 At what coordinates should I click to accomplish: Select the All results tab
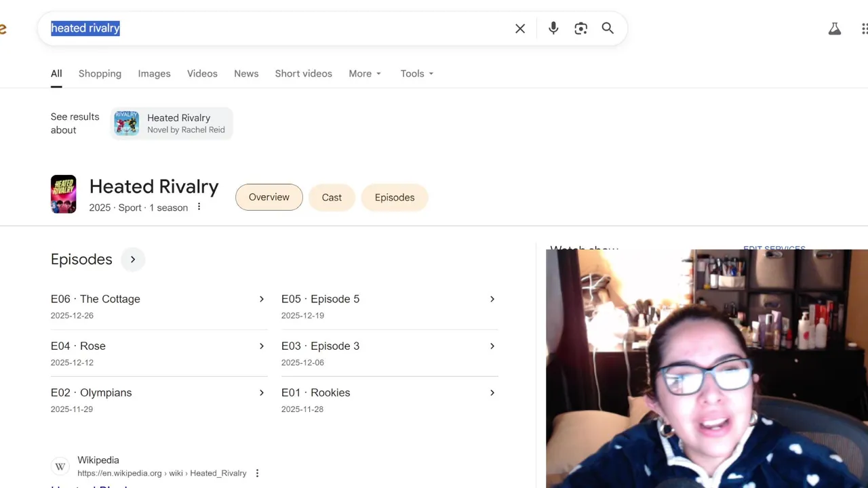pyautogui.click(x=56, y=74)
